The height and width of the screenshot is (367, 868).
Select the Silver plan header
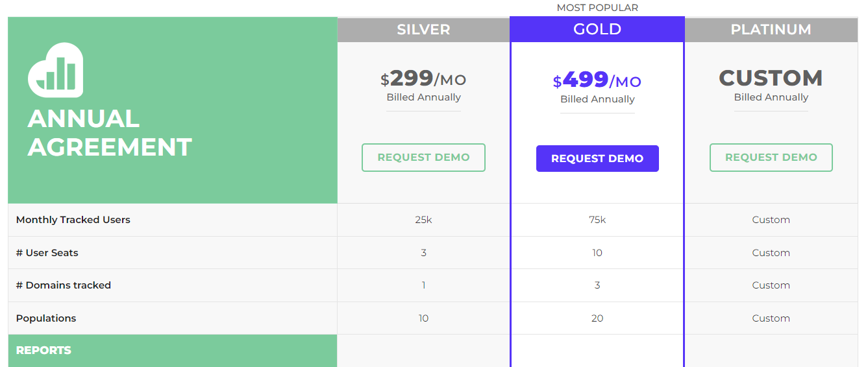423,30
